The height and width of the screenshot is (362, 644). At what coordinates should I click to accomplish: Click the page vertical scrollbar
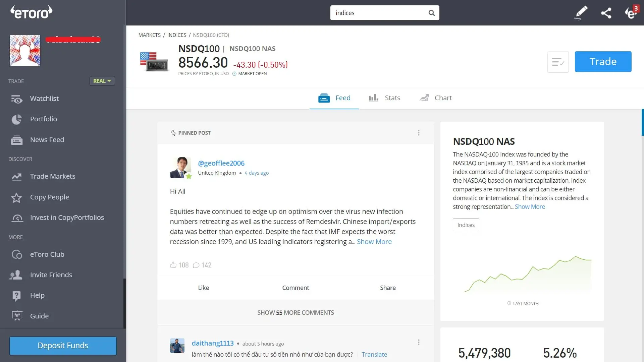click(643, 123)
